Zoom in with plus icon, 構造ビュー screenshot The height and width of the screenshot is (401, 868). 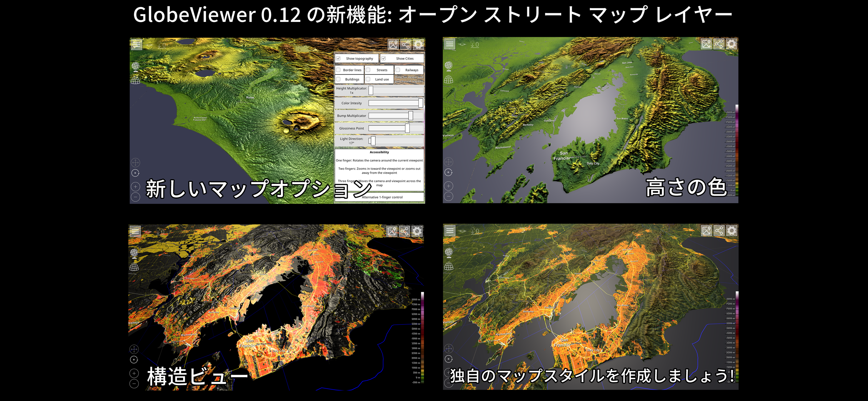point(134,373)
